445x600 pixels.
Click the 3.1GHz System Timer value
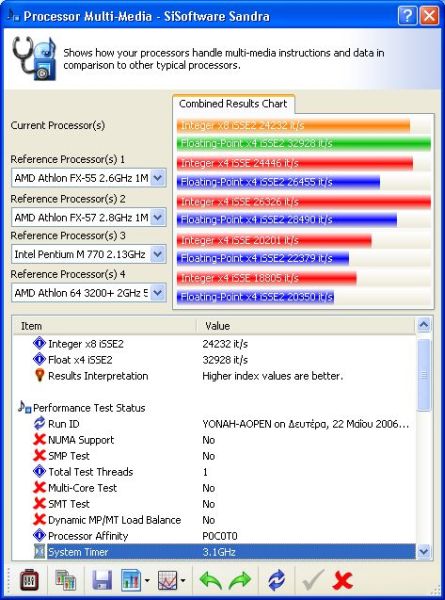[219, 552]
